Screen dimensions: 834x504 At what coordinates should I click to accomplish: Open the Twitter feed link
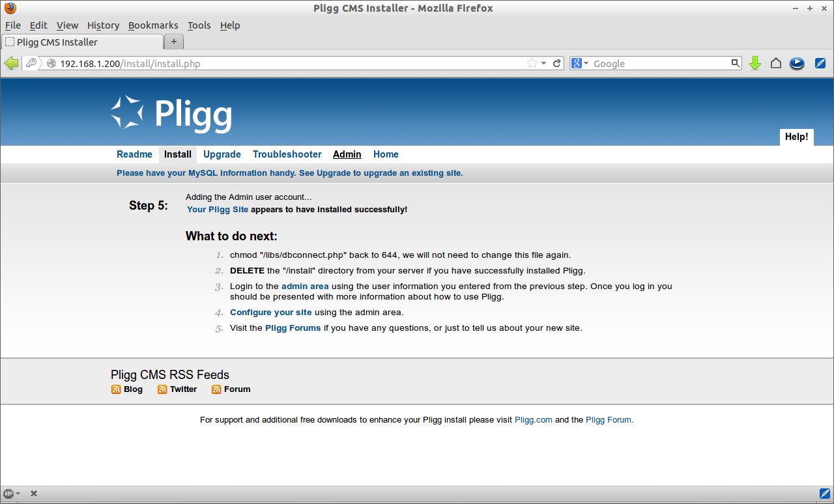184,389
